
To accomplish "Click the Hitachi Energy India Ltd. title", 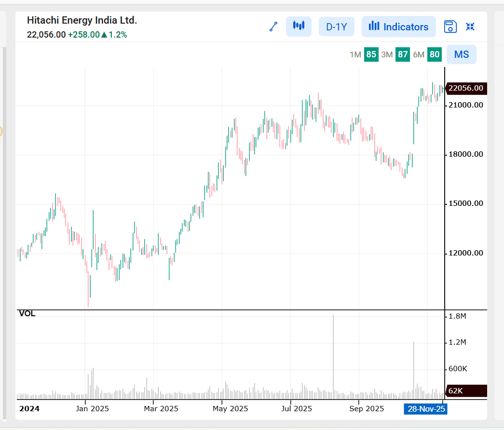I will [82, 20].
